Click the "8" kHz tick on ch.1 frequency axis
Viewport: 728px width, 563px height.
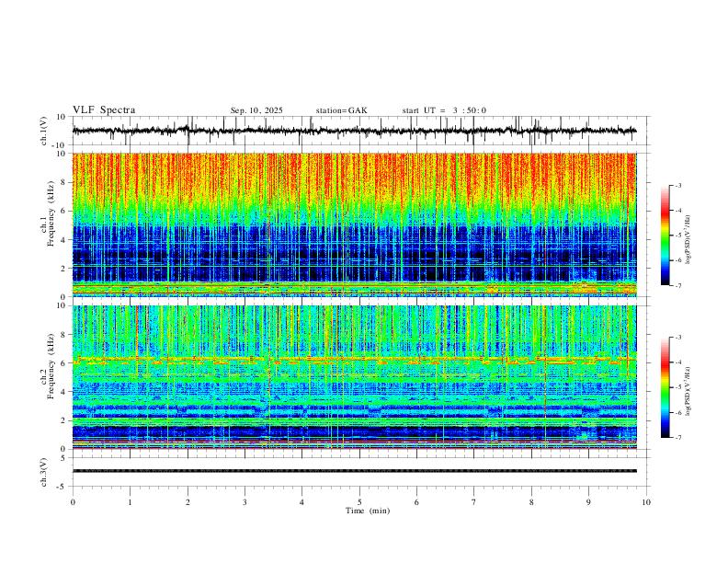point(64,182)
